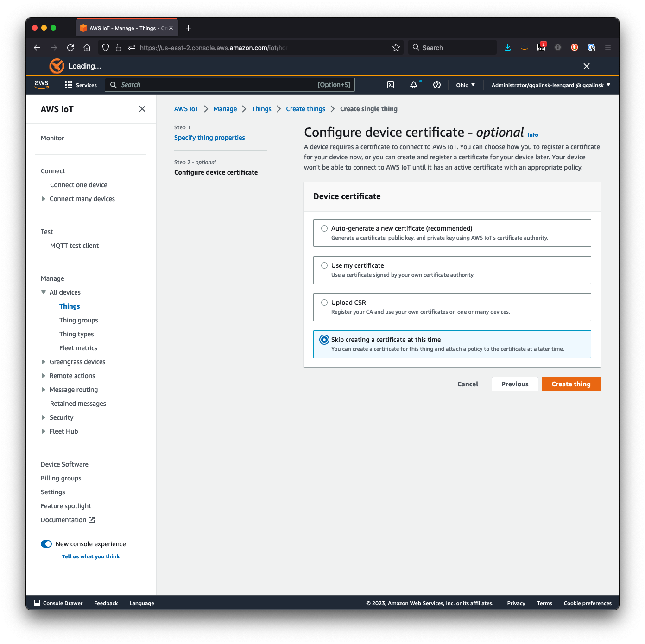
Task: Open the browser downloads icon
Action: (x=508, y=47)
